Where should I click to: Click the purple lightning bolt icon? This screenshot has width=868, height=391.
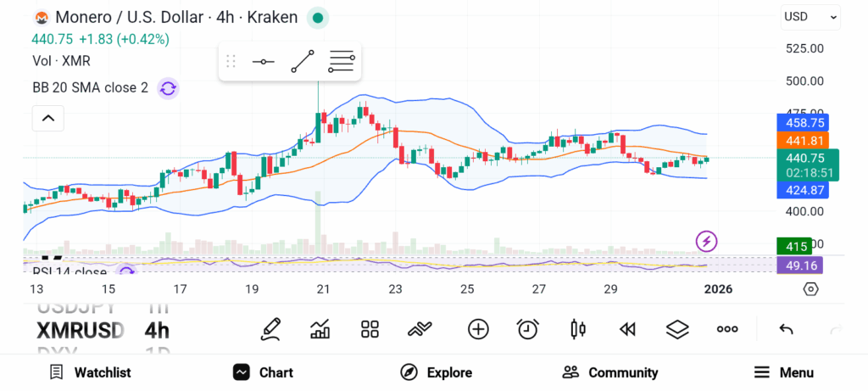(706, 242)
